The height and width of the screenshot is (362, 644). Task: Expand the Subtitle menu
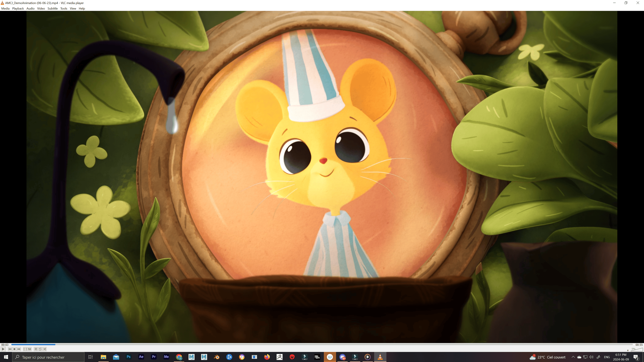point(52,9)
